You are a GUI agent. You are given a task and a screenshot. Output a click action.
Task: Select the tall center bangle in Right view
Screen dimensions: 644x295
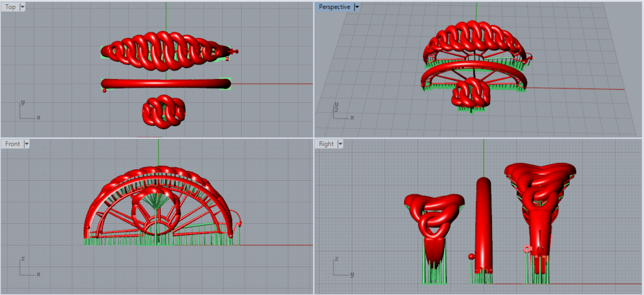[x=484, y=224]
